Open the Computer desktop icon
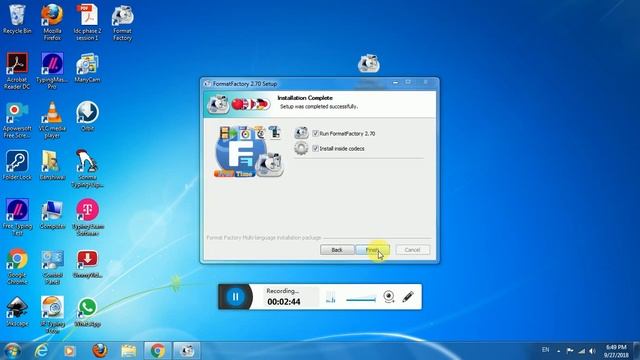Screen dimensions: 640x360 point(52,214)
